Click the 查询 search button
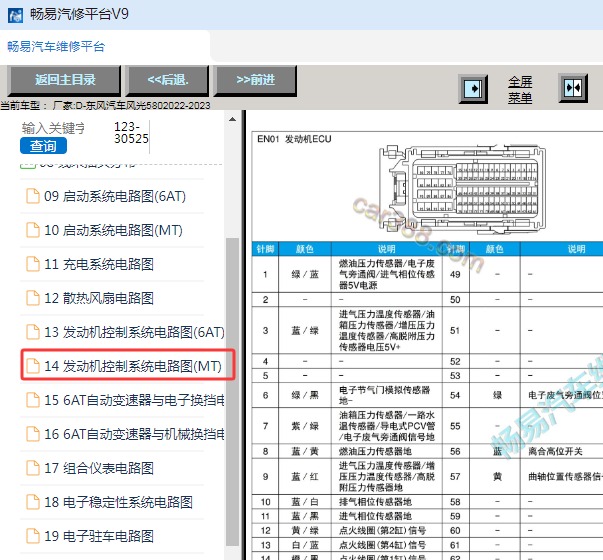This screenshot has width=603, height=560. 43,146
